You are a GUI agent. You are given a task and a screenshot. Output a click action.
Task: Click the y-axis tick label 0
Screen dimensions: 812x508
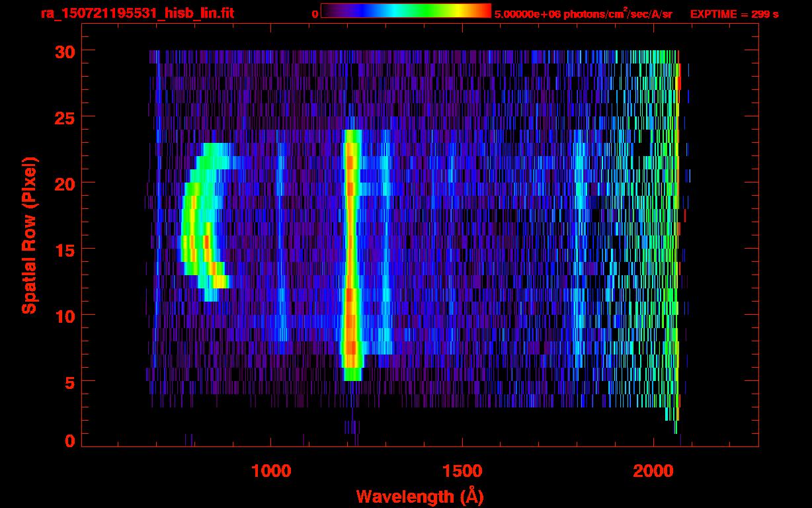pos(70,441)
